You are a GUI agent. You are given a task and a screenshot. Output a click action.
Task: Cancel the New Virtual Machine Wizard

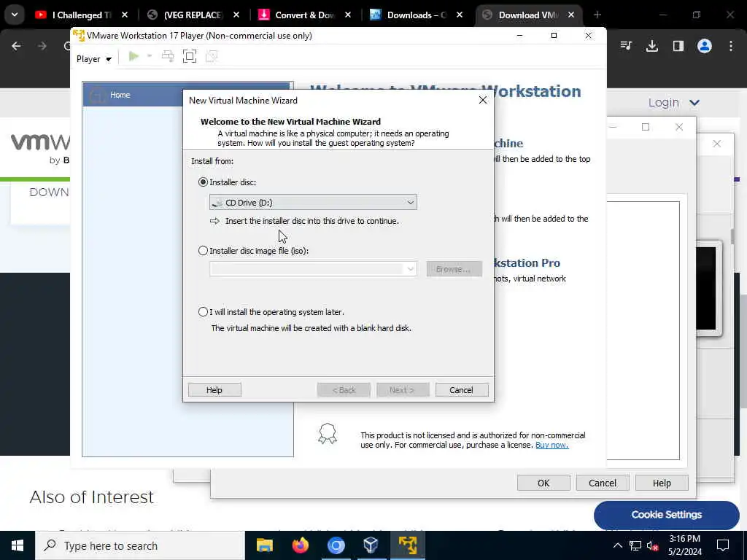click(462, 390)
